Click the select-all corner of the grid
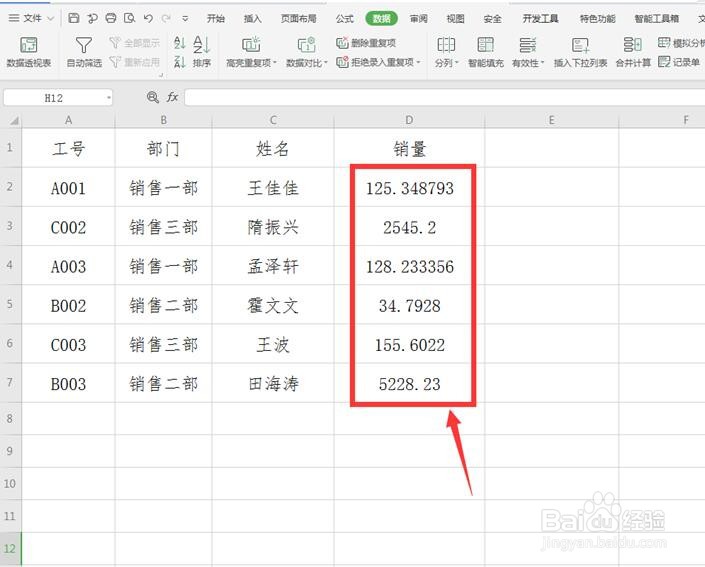The height and width of the screenshot is (567, 705). [13, 121]
